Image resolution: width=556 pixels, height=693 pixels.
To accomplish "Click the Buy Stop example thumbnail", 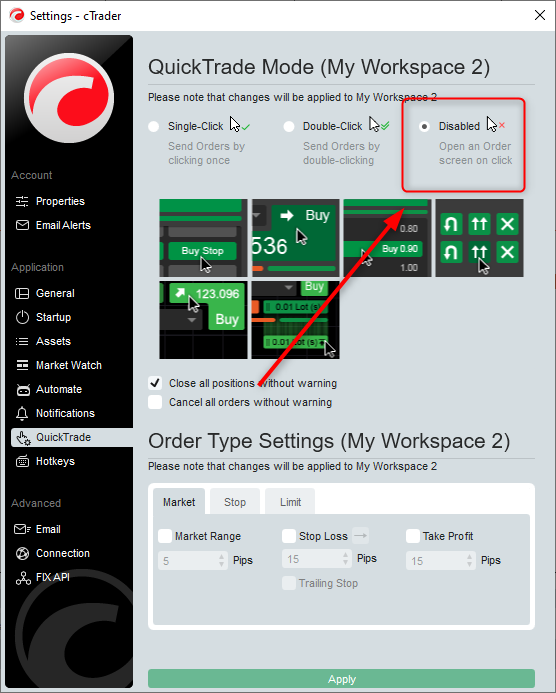I will [203, 238].
